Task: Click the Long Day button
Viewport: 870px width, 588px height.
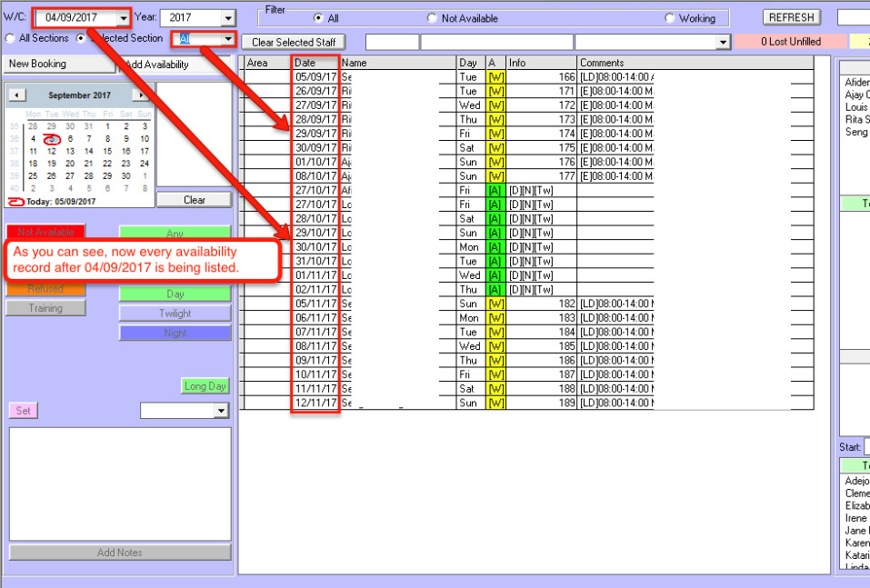Action: click(x=205, y=386)
